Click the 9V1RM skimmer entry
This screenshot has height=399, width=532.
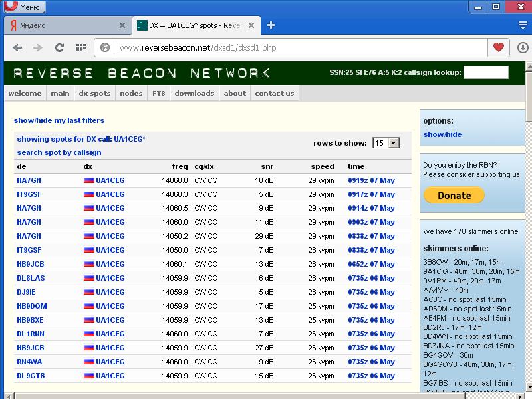tap(462, 281)
